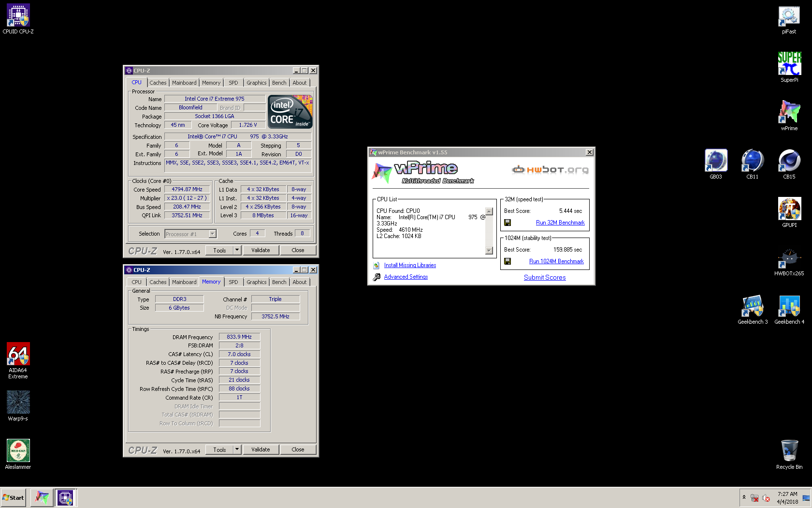Image resolution: width=812 pixels, height=508 pixels.
Task: Click Validate in the bottom CPU-Z window
Action: click(261, 449)
